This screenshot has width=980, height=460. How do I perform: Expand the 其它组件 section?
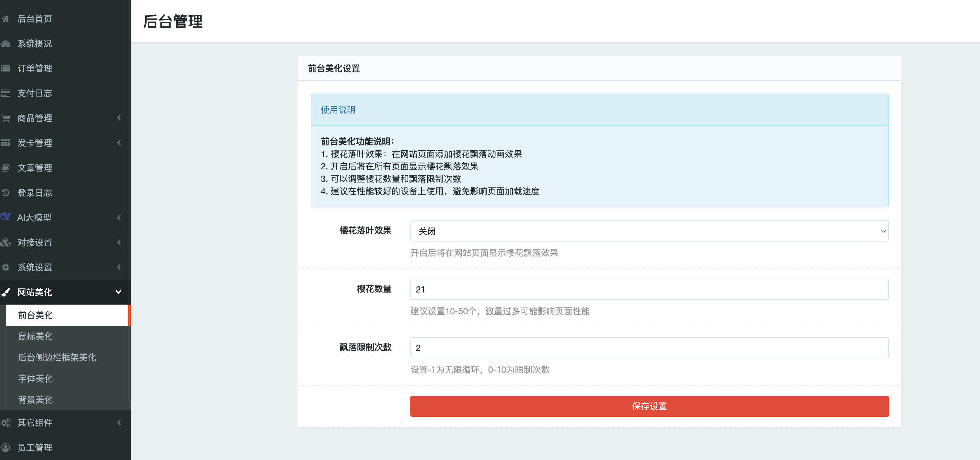tap(65, 423)
